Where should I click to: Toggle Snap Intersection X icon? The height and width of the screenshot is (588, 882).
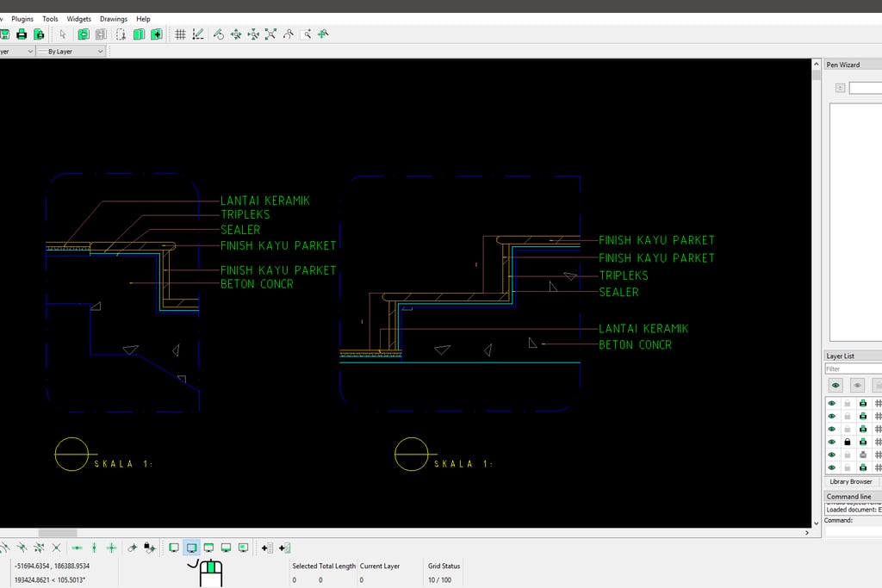click(x=56, y=548)
